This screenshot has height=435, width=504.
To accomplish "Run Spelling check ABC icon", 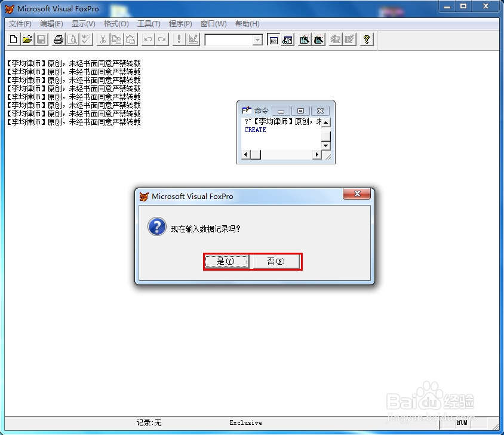I will [x=87, y=39].
